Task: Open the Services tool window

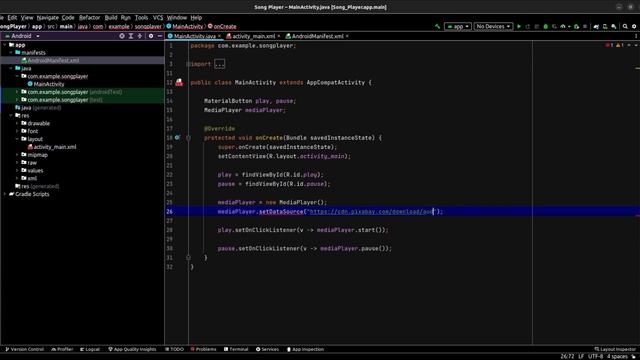Action: pyautogui.click(x=267, y=349)
